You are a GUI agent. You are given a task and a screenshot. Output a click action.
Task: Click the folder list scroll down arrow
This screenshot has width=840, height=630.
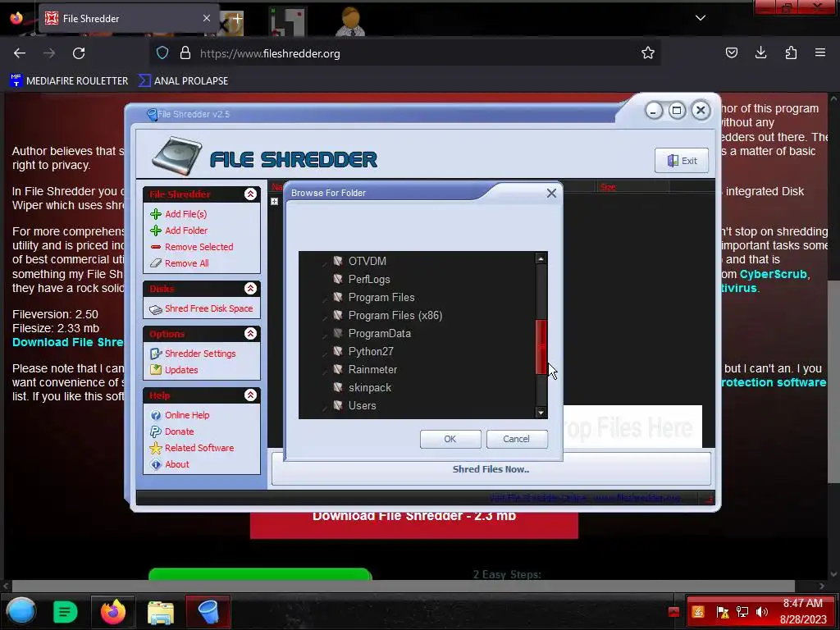pyautogui.click(x=541, y=413)
